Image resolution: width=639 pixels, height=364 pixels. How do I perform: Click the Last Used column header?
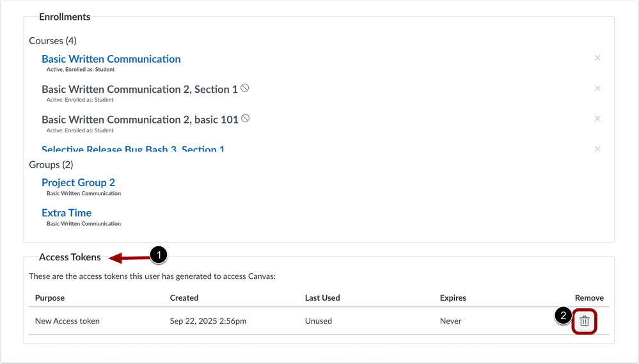pos(322,297)
